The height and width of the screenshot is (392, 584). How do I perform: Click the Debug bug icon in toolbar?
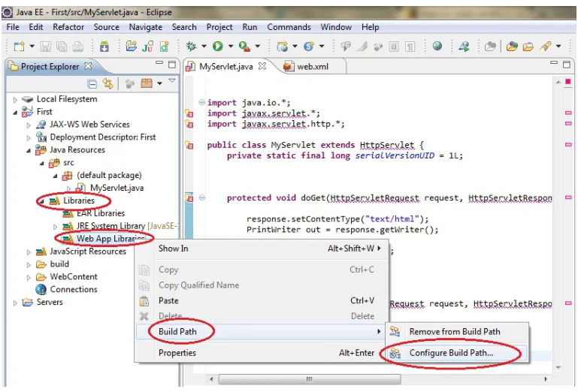click(x=191, y=47)
